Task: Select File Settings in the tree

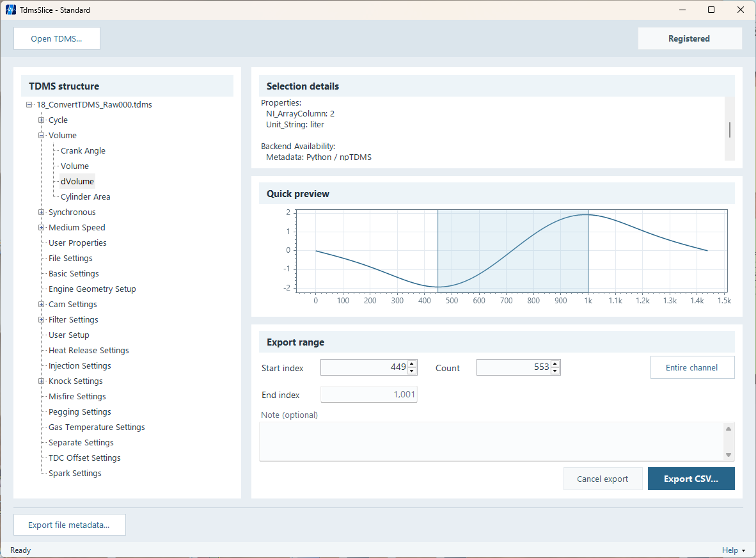Action: click(70, 259)
